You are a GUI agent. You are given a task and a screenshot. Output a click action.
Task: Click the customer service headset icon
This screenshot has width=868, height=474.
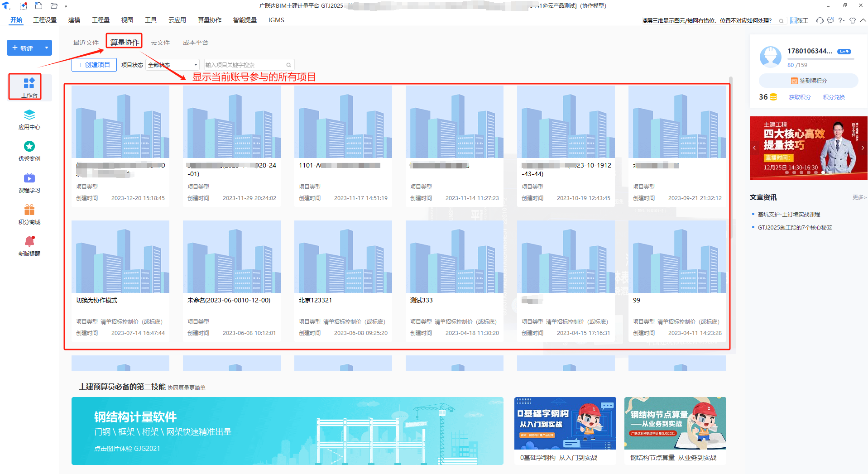(x=820, y=20)
